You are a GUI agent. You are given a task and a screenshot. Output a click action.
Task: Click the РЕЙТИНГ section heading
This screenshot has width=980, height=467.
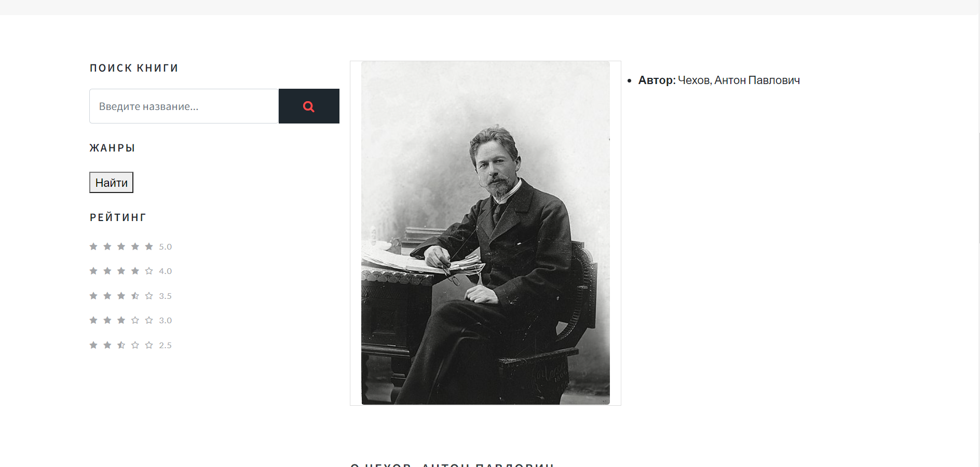[x=118, y=217]
